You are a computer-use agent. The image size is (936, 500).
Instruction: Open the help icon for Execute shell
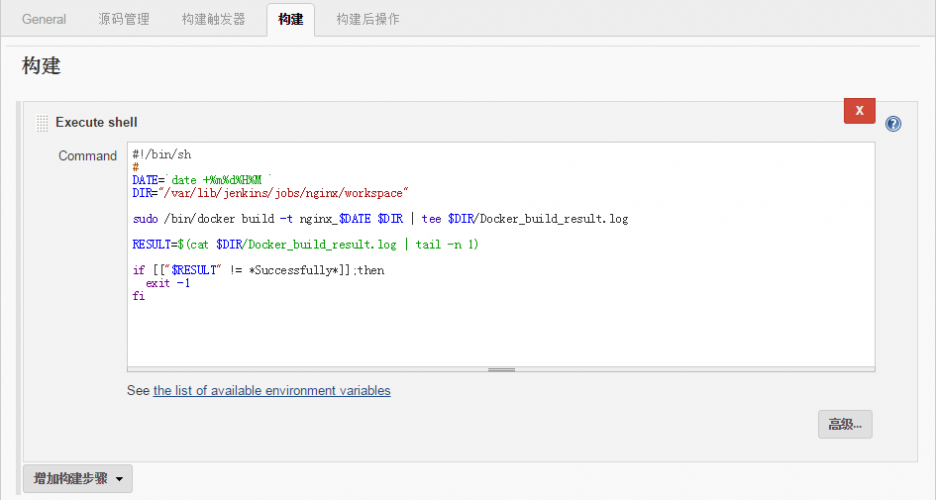[893, 124]
